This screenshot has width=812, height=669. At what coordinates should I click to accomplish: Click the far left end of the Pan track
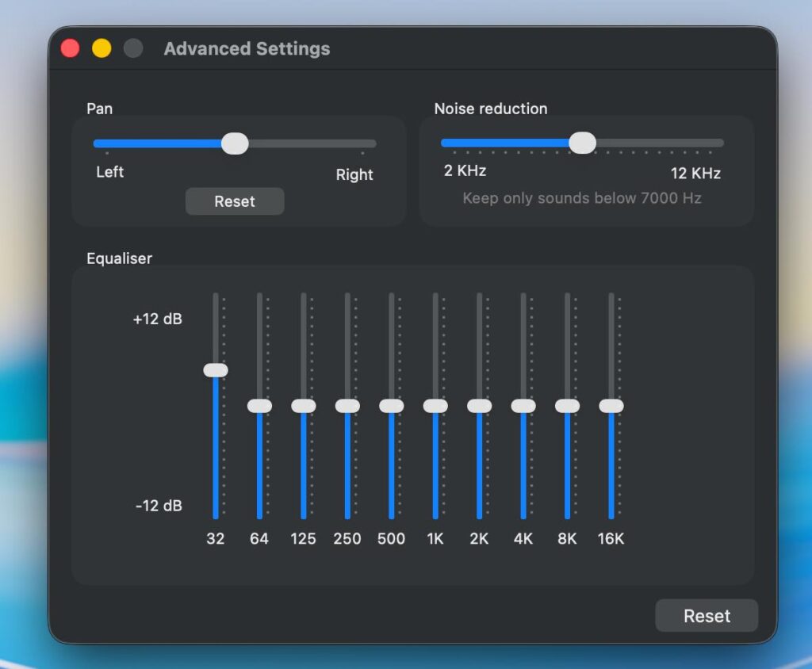98,144
